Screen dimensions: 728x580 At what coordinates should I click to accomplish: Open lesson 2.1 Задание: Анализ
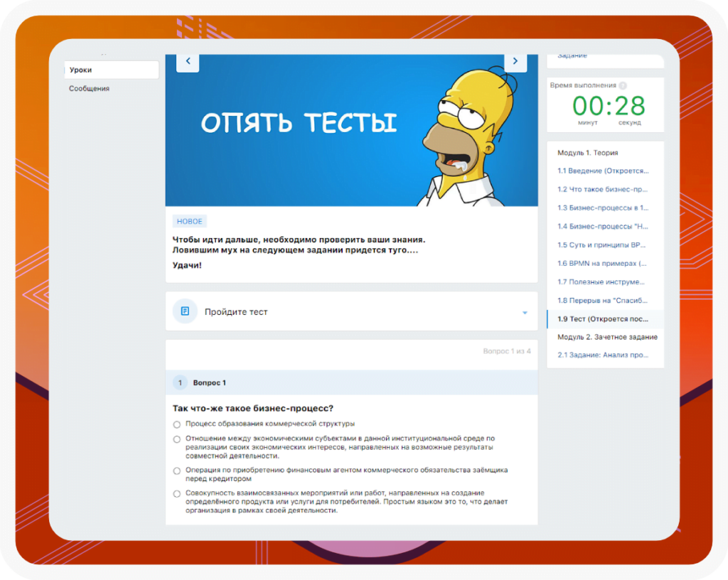tap(603, 355)
